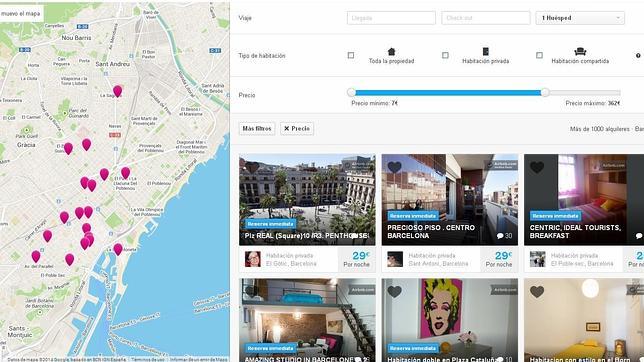
Task: Favorite the Habitación con estilo Born heart
Action: [537, 292]
